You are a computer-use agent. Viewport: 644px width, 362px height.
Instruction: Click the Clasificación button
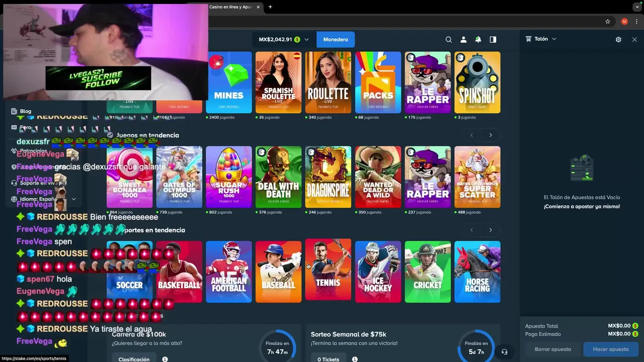point(134,359)
